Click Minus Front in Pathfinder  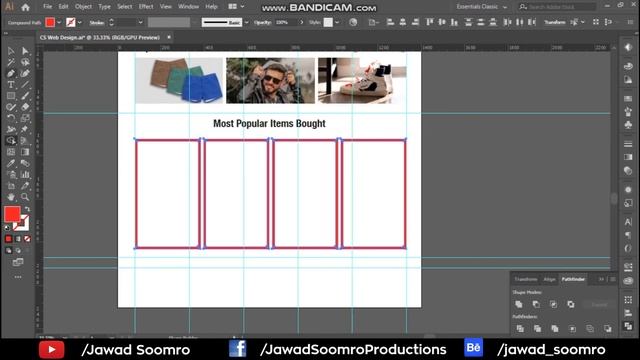536,304
